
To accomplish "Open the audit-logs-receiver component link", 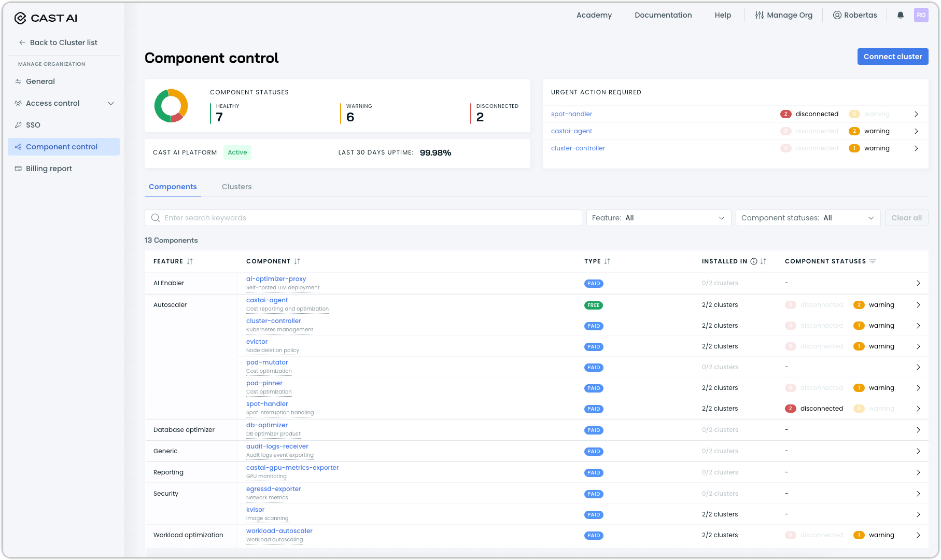I will click(x=277, y=446).
